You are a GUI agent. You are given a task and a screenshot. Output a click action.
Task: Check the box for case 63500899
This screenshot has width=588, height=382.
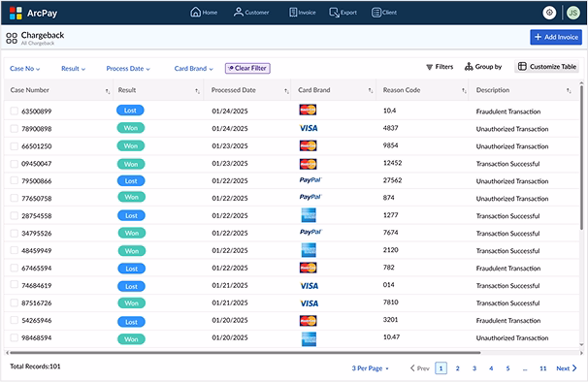click(15, 111)
